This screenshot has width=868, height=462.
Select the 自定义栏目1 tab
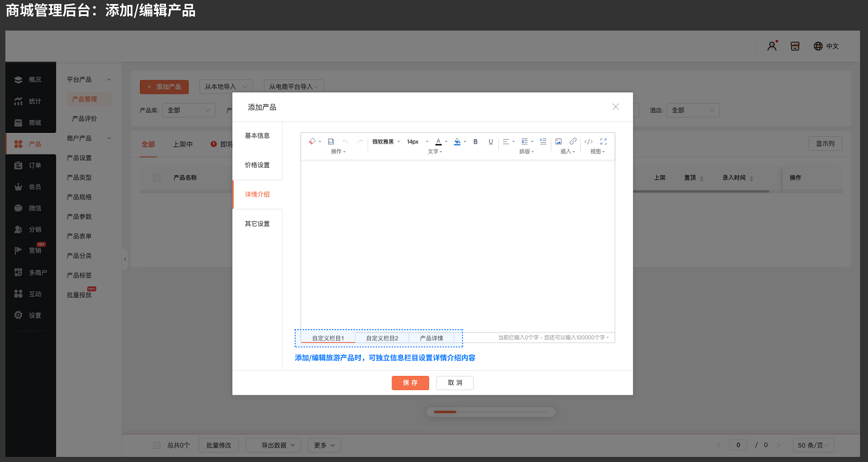click(x=328, y=338)
